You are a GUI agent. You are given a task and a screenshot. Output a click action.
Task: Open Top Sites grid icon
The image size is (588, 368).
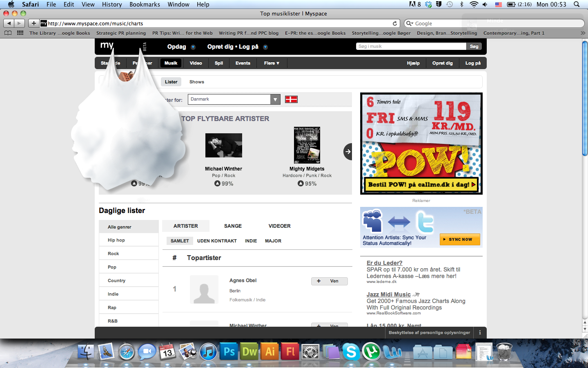click(20, 33)
